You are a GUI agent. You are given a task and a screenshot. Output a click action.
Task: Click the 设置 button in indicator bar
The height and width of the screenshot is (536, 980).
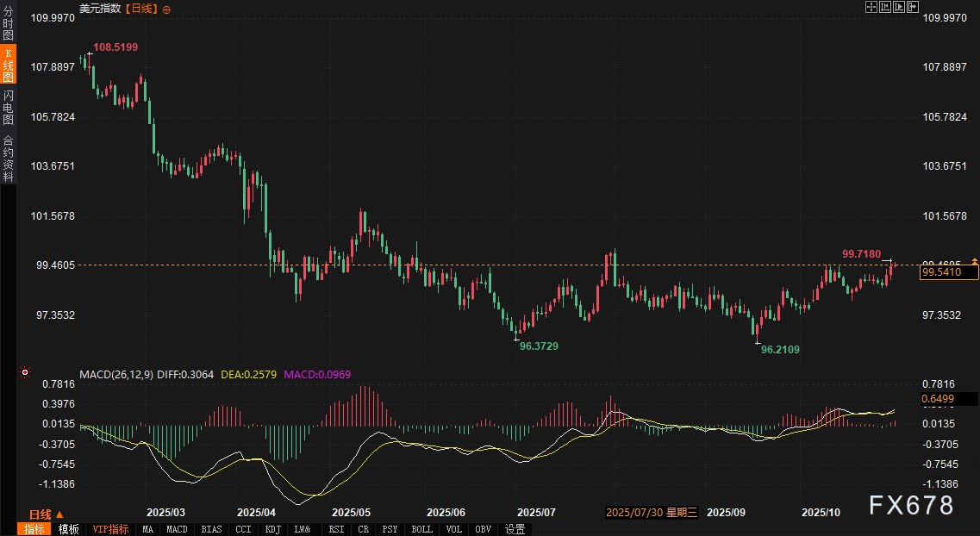coord(515,529)
